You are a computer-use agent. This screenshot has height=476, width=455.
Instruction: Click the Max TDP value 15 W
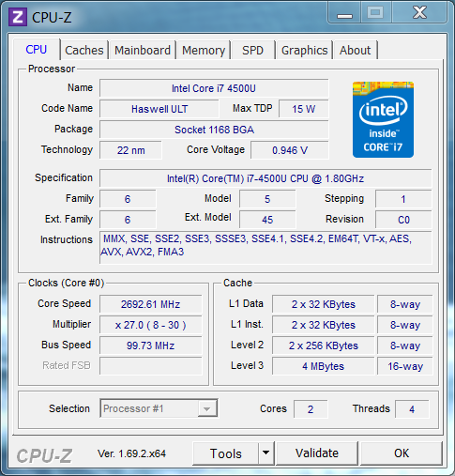click(303, 109)
